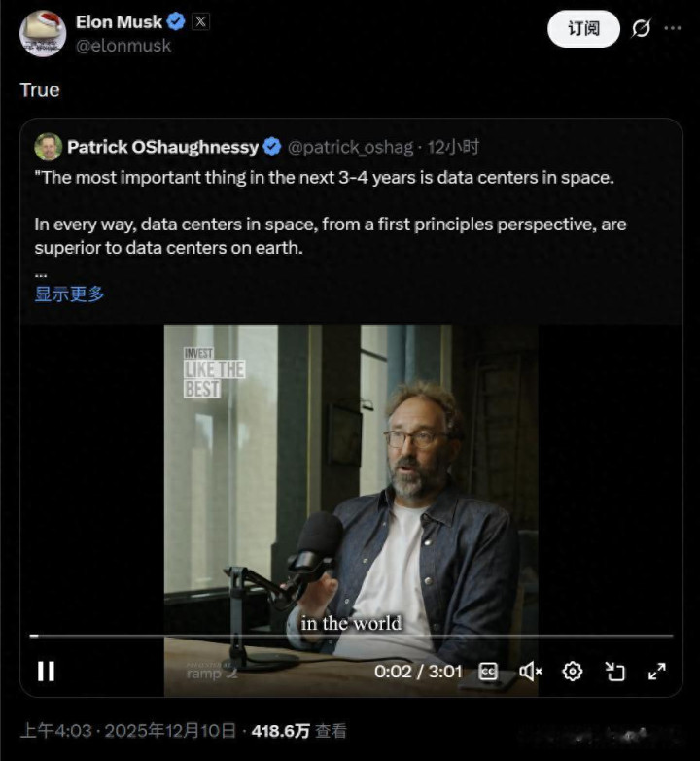Enter fullscreen video mode
Image resolution: width=700 pixels, height=761 pixels.
point(657,672)
